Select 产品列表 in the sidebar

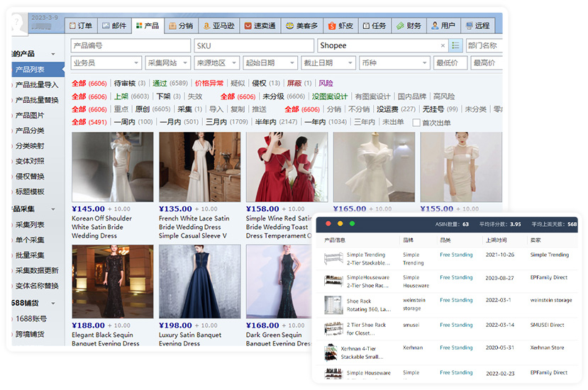(x=38, y=69)
